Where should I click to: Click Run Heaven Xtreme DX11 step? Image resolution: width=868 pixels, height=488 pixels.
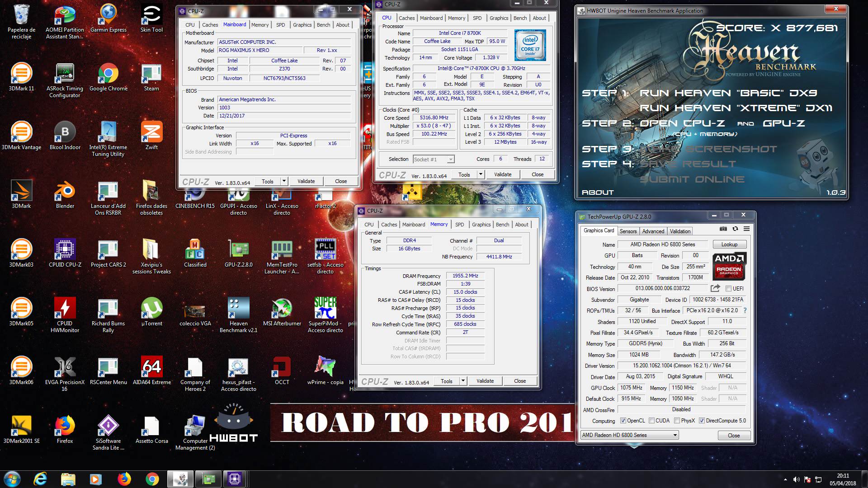click(x=736, y=108)
